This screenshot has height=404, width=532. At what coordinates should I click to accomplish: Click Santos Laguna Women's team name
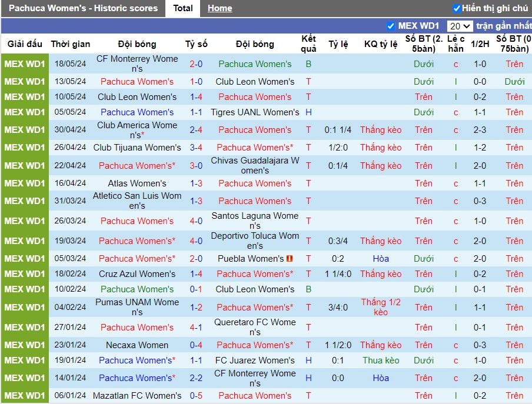tap(255, 221)
